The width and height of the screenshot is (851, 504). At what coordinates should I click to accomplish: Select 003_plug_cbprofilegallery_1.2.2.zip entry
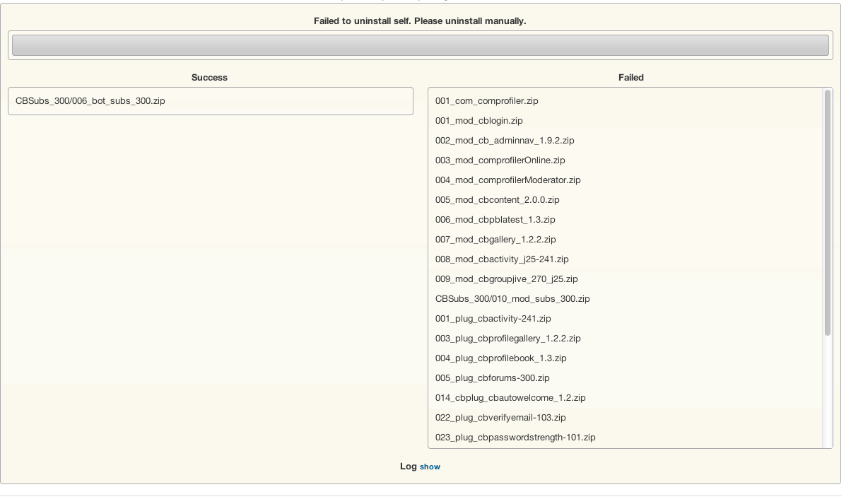click(507, 339)
